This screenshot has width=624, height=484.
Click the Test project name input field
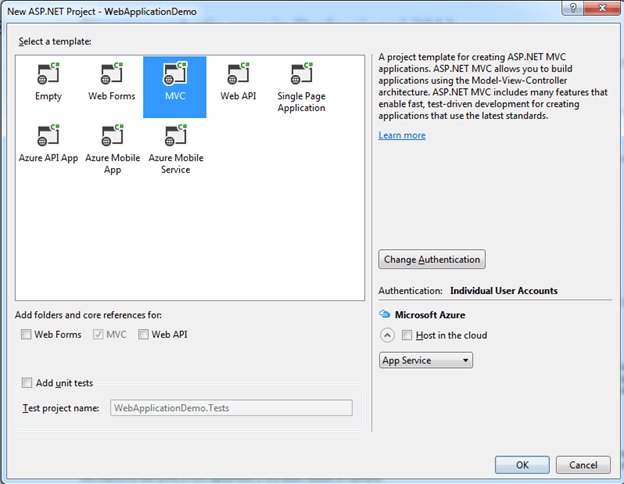pos(231,408)
